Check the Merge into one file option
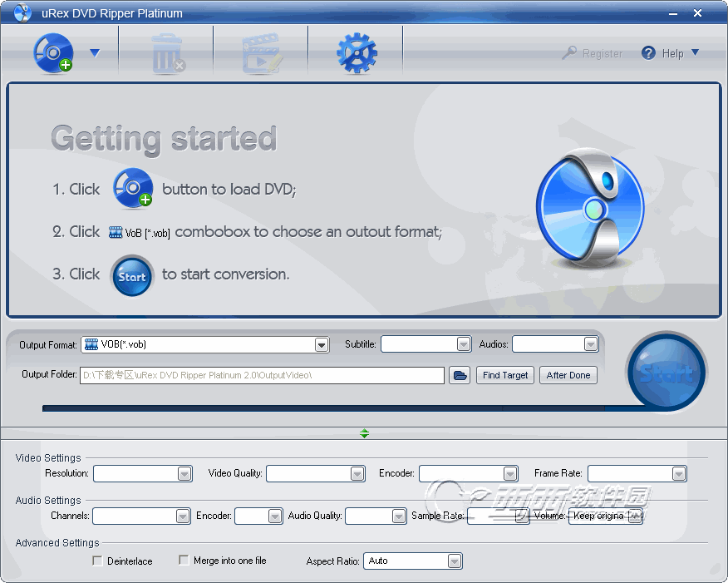Image resolution: width=728 pixels, height=583 pixels. pyautogui.click(x=184, y=561)
